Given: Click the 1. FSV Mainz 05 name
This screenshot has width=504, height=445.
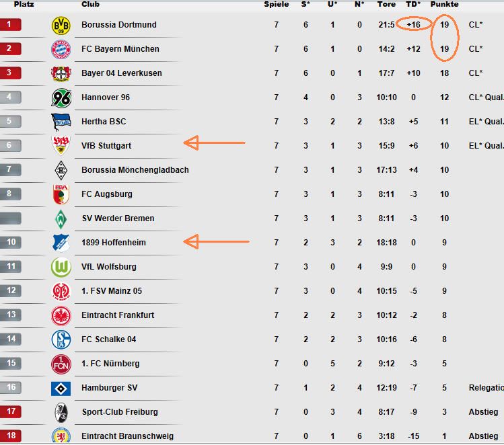Looking at the screenshot, I should point(112,291).
